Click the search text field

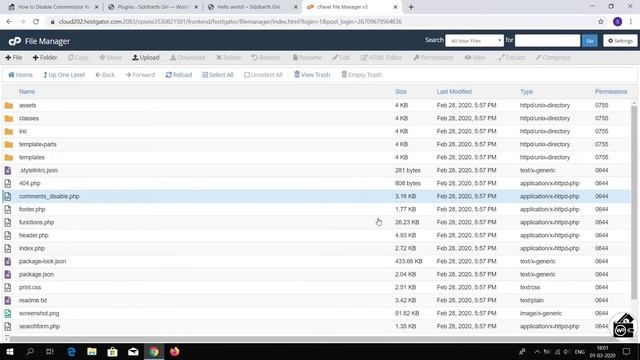[547, 41]
